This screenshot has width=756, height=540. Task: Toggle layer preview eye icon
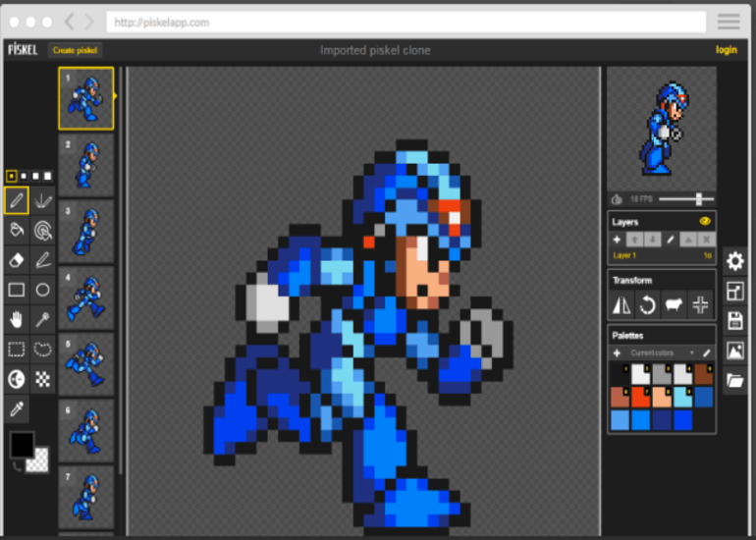[x=704, y=222]
